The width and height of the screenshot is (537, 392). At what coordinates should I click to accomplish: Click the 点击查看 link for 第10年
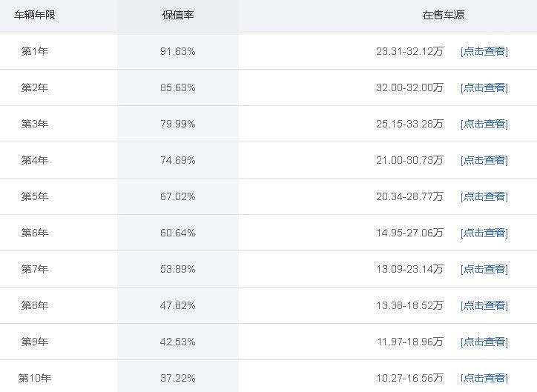click(484, 378)
